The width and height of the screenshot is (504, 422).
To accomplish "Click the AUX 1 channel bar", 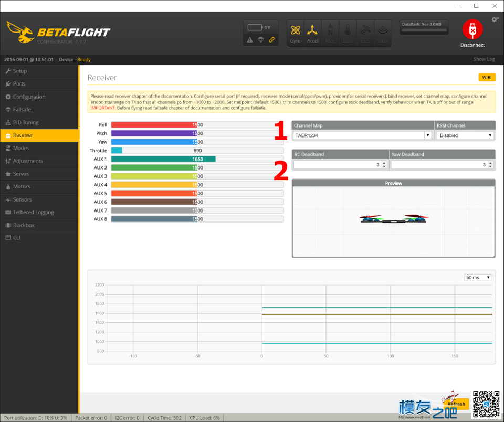I will tap(197, 159).
